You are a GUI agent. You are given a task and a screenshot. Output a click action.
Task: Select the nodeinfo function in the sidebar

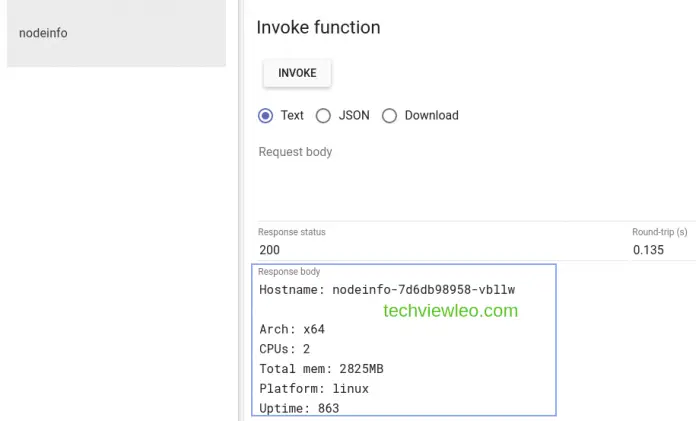pos(44,33)
